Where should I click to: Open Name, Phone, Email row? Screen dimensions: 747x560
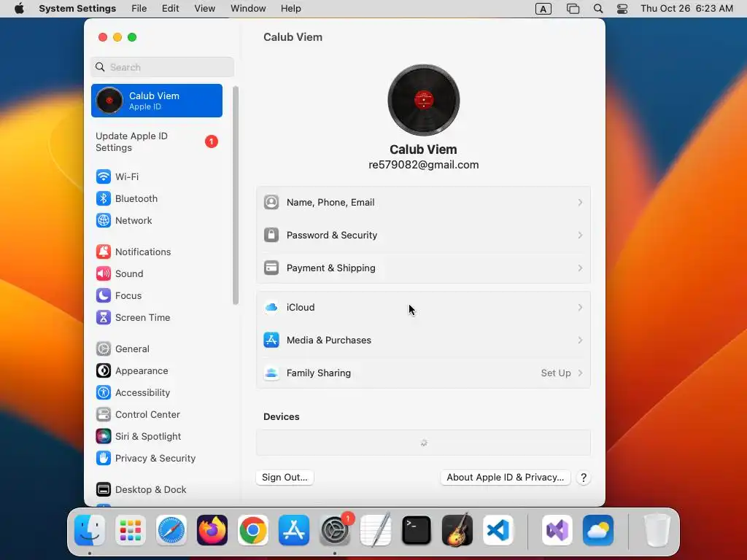(423, 203)
